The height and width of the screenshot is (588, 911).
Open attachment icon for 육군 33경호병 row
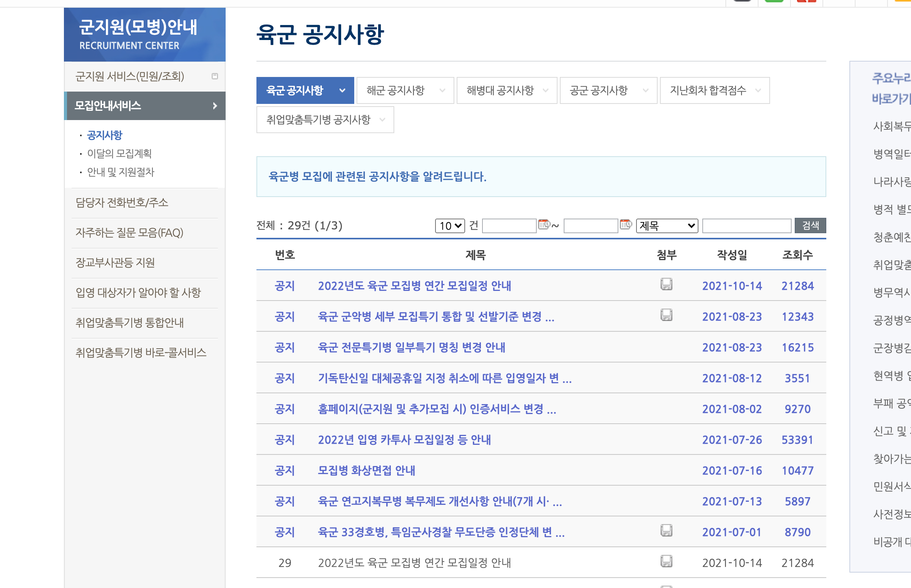(x=667, y=531)
